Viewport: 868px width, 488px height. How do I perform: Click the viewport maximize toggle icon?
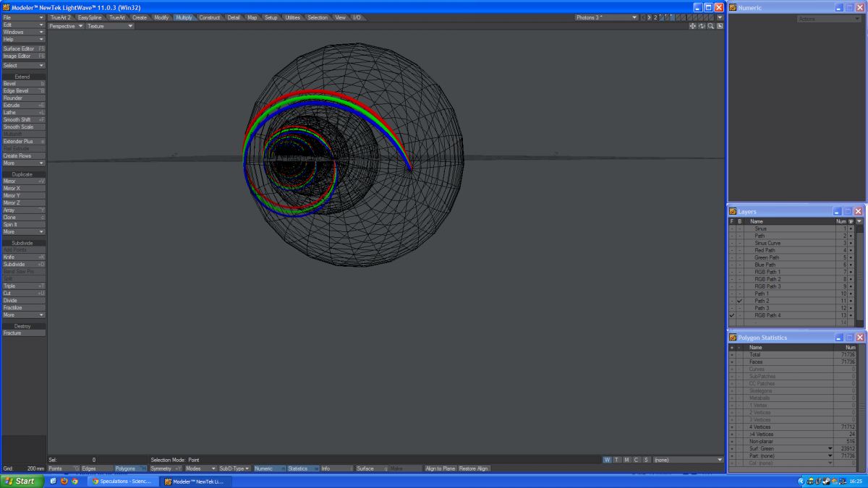[x=720, y=26]
